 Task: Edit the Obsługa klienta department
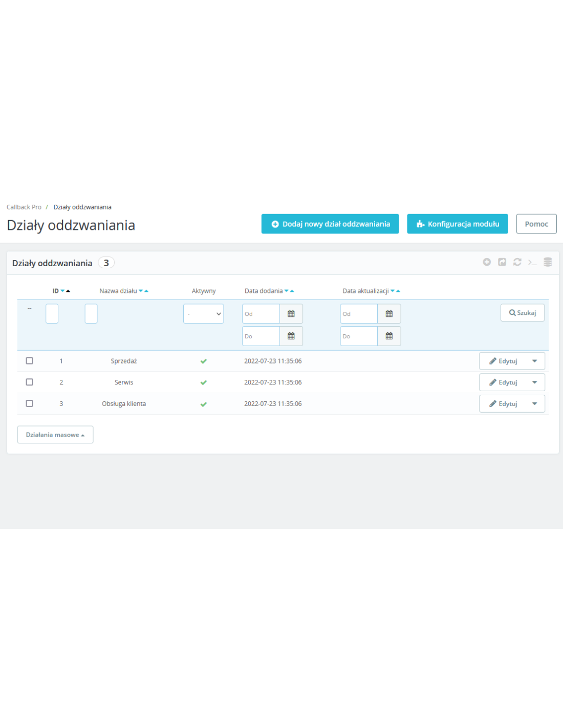[503, 404]
